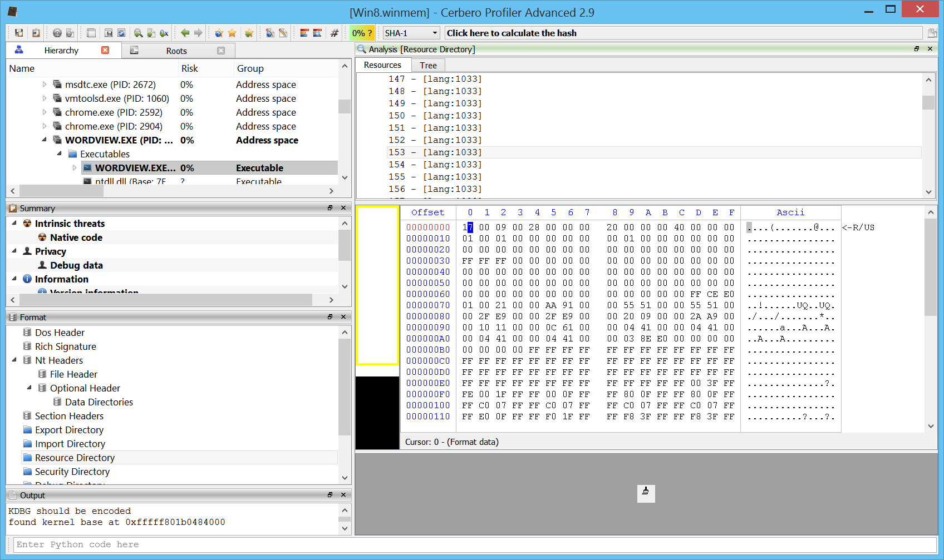Click the document-with-globe toolbar icon
The image size is (944, 560).
270,33
